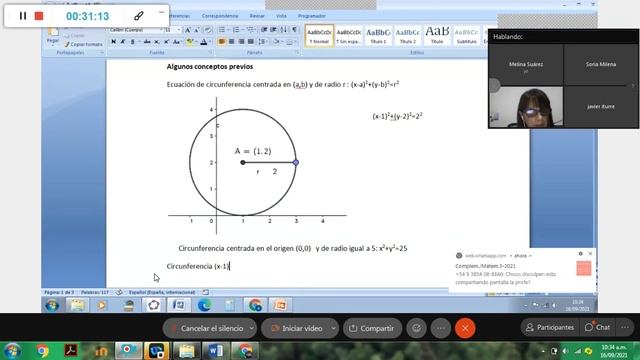Close the WhatsApp notification popup
This screenshot has height=360, width=640.
coord(590,253)
